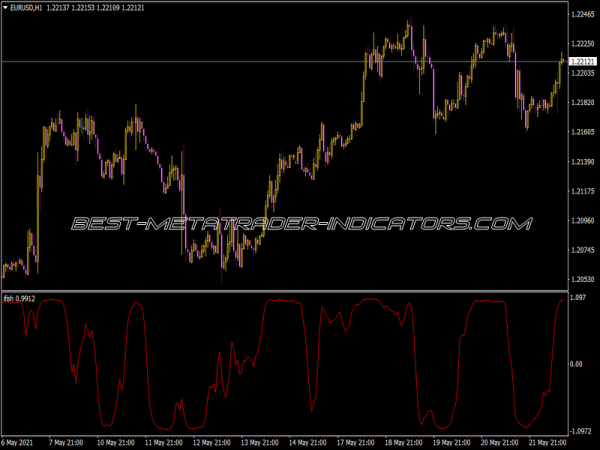Click the OHLC price values in chart header
This screenshot has width=600, height=450.
[96, 8]
